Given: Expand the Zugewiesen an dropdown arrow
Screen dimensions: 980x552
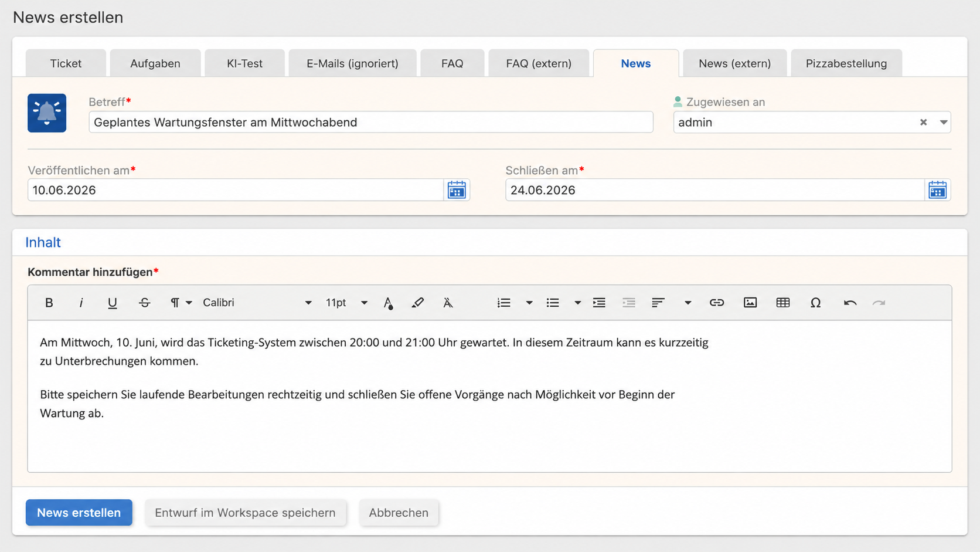Looking at the screenshot, I should 944,122.
